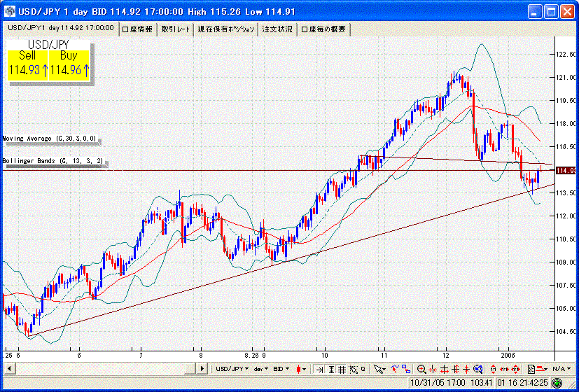Open the pointer cursor mode dropdown

point(379,369)
